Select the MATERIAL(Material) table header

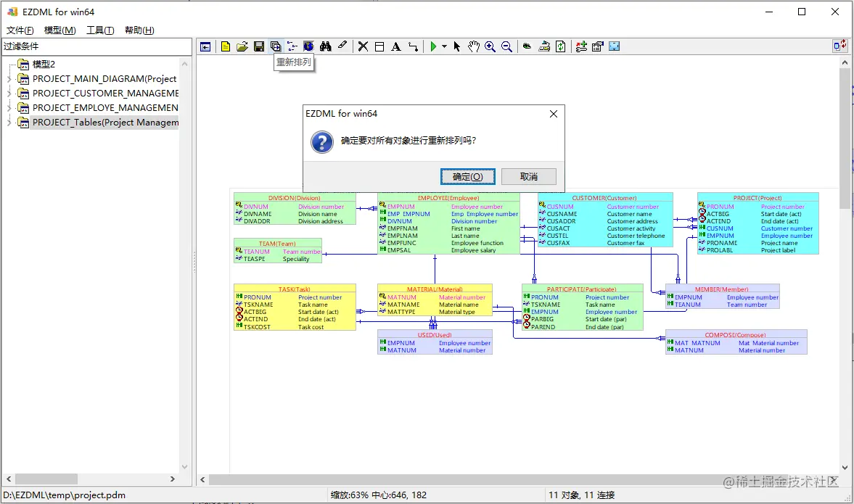click(x=435, y=289)
